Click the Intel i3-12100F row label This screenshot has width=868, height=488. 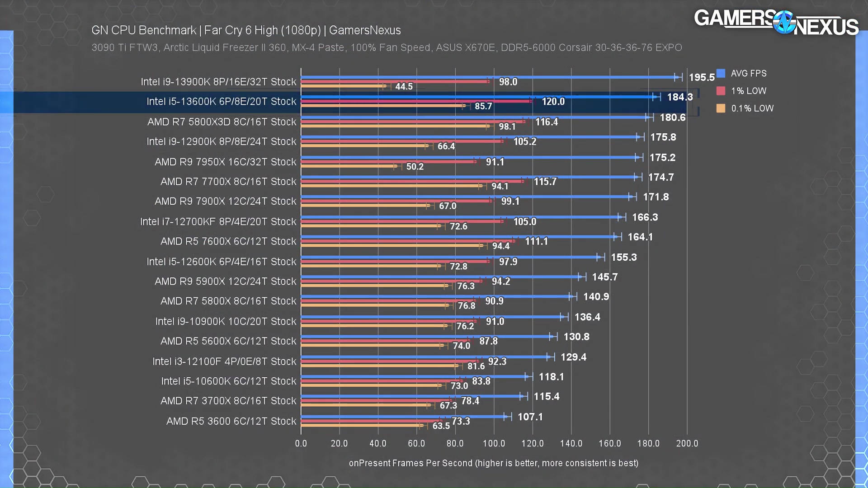click(x=224, y=361)
